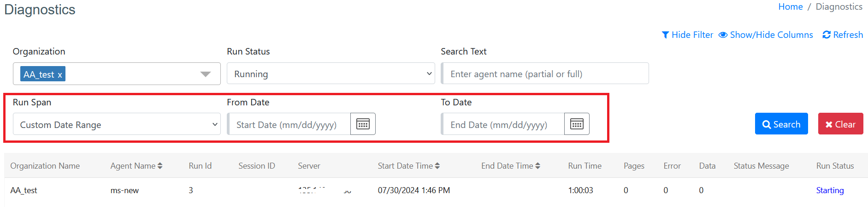Sort by Start Date Time column arrows
This screenshot has width=868, height=207.
coord(437,166)
